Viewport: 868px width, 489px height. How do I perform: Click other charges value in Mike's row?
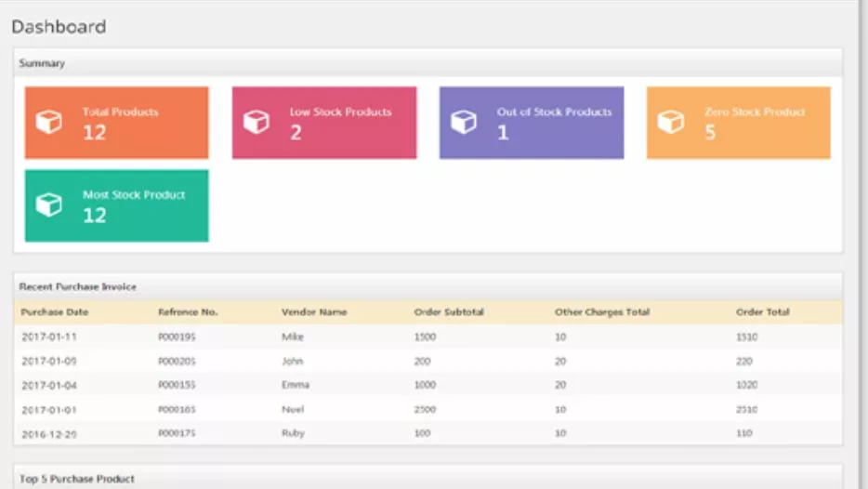(x=560, y=337)
